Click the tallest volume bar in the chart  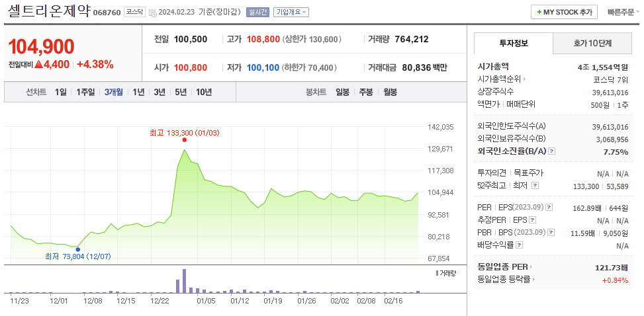click(x=185, y=281)
